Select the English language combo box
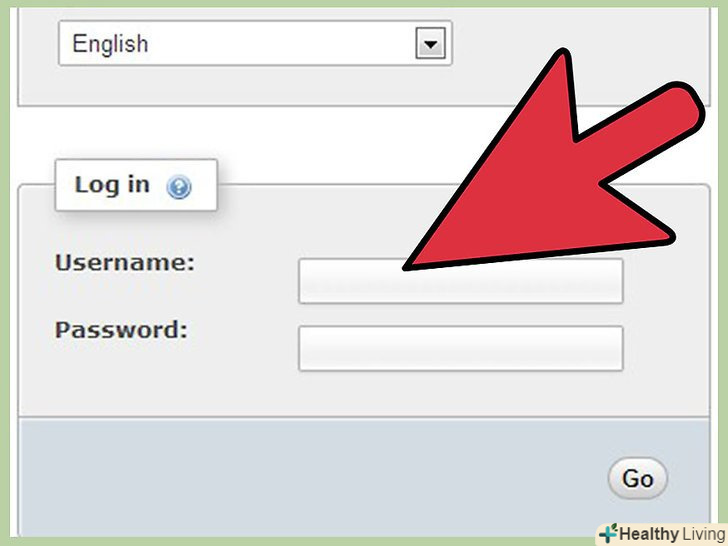The width and height of the screenshot is (728, 546). [255, 43]
